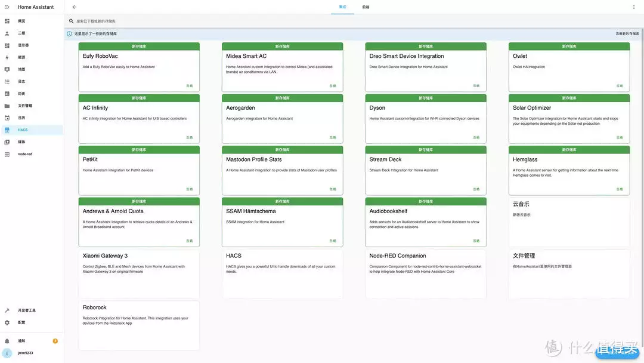The image size is (644, 363).
Task: Open 开发者工具 developer tools hammer icon
Action: [x=7, y=310]
